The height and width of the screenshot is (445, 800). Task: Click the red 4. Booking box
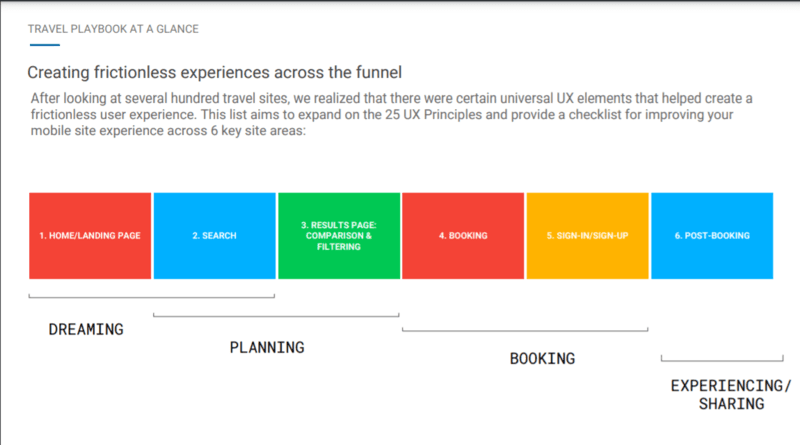coord(463,236)
